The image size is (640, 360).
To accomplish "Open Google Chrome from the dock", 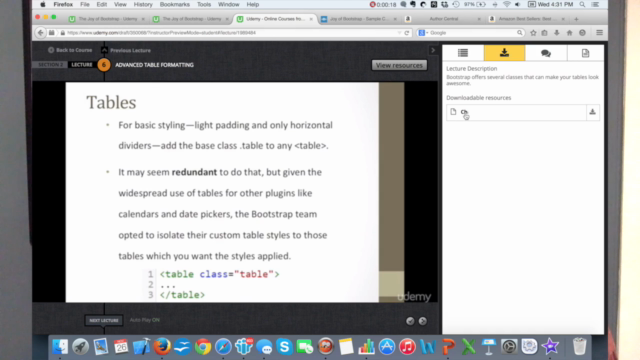I will click(x=203, y=347).
